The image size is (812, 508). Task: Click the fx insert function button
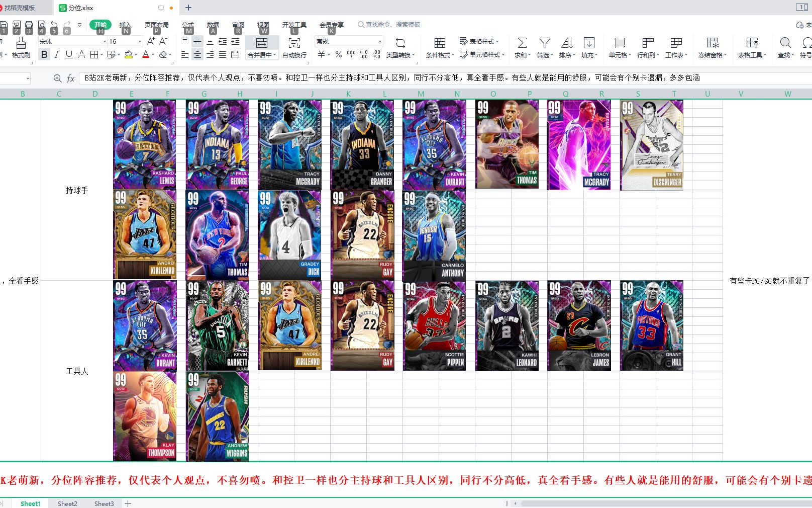click(71, 78)
